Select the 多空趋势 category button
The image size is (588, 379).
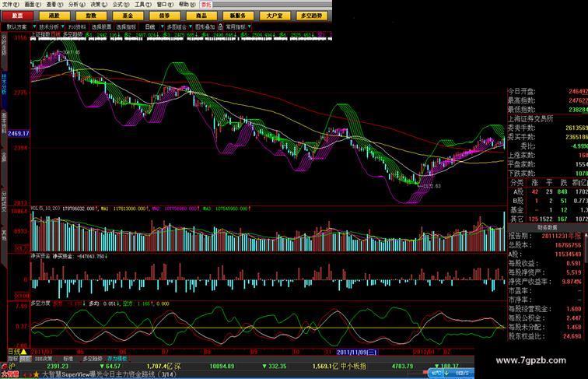312,16
